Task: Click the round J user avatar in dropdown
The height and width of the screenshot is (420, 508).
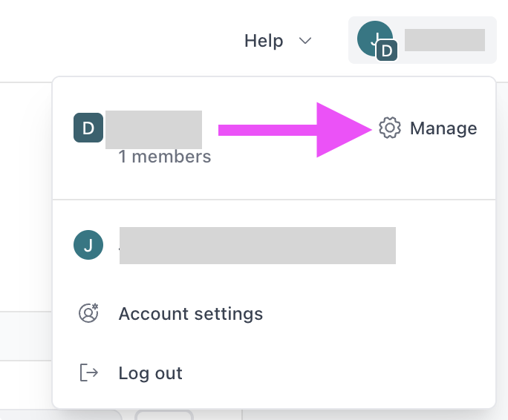Action: [x=88, y=246]
